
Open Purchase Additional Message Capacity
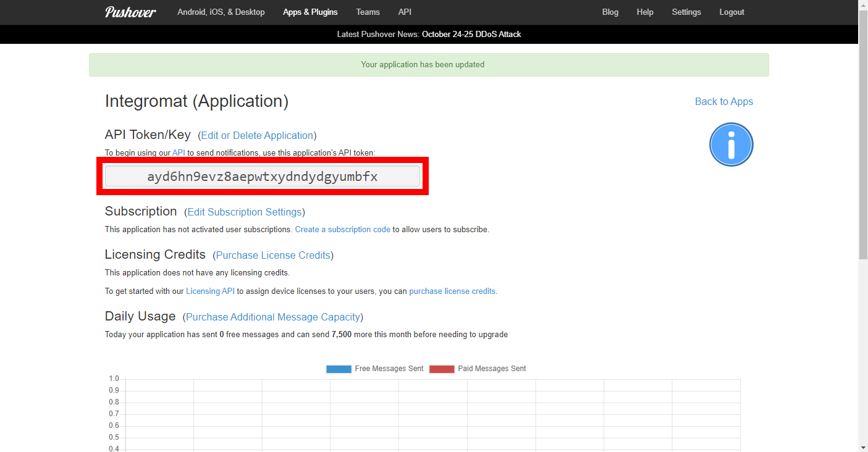(273, 317)
